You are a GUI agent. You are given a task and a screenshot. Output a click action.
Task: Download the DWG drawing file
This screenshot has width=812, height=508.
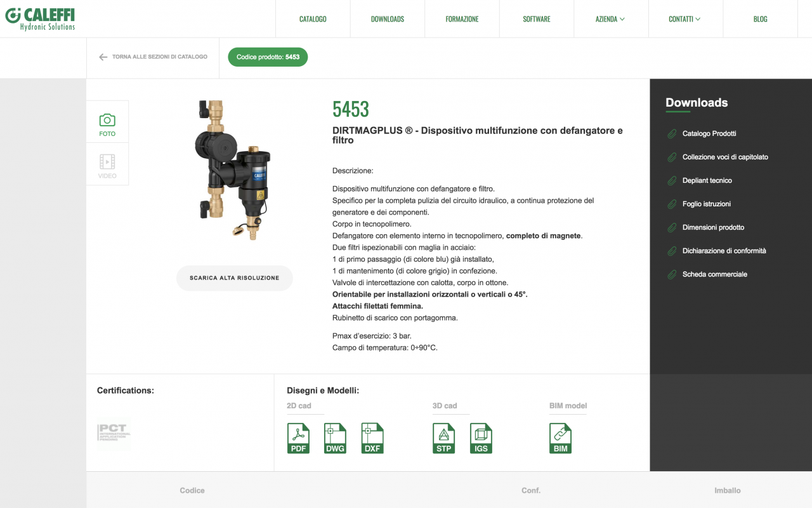(335, 438)
